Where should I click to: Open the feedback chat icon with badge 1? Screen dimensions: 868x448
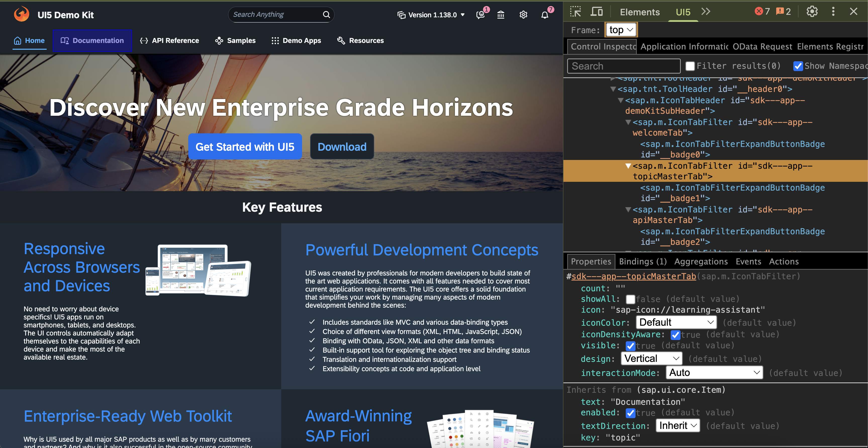[x=480, y=15]
